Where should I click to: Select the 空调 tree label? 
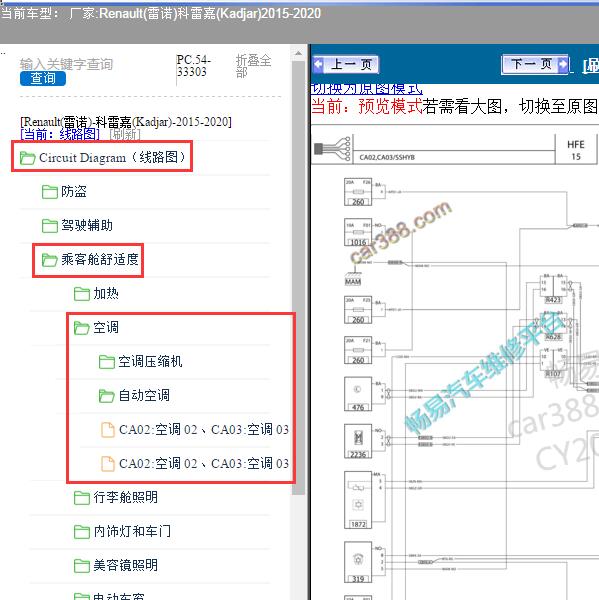pyautogui.click(x=106, y=327)
